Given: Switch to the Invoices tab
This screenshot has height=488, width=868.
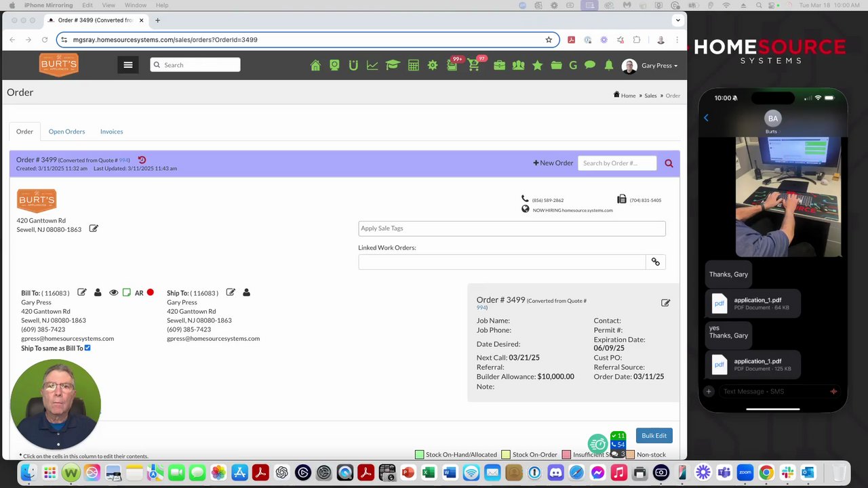Looking at the screenshot, I should coord(111,131).
